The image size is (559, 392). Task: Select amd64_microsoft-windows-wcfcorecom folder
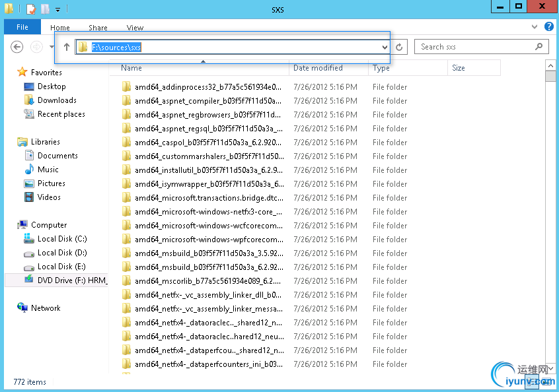coord(209,226)
